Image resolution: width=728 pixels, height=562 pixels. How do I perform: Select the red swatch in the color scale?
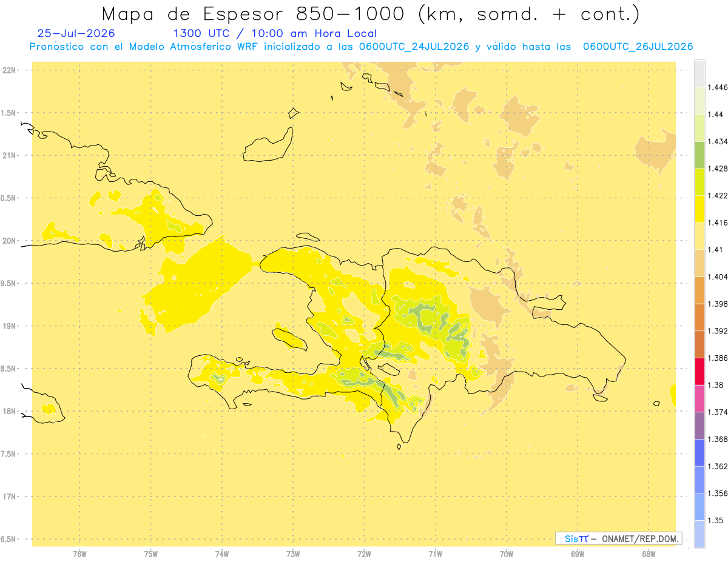[x=699, y=371]
